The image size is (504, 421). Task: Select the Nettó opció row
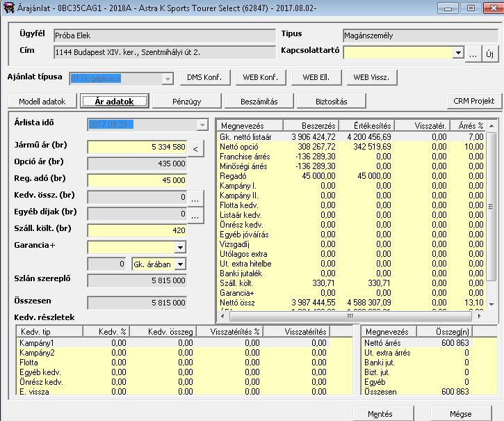coord(352,147)
